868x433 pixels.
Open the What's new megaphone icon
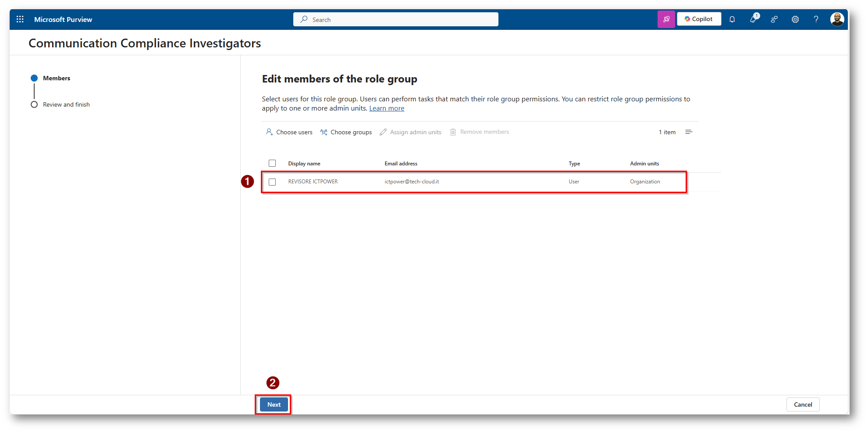click(753, 19)
